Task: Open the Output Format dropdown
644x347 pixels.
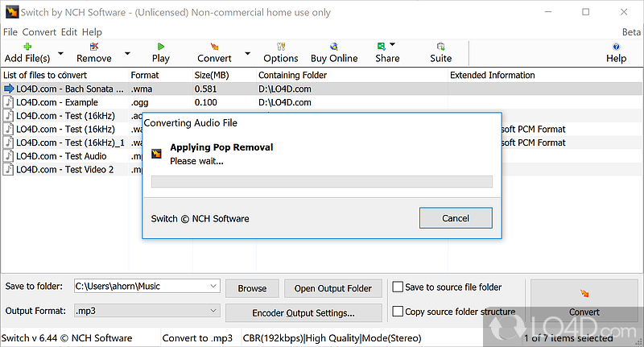Action: point(213,311)
